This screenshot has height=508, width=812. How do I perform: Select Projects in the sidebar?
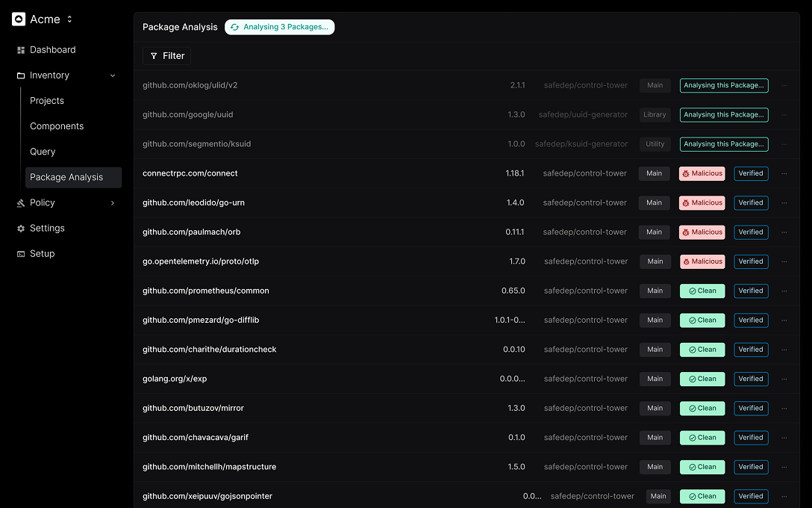(46, 99)
